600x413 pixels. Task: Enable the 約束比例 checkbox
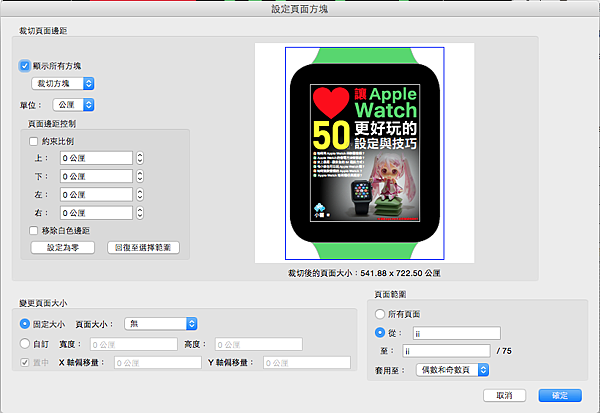point(34,141)
